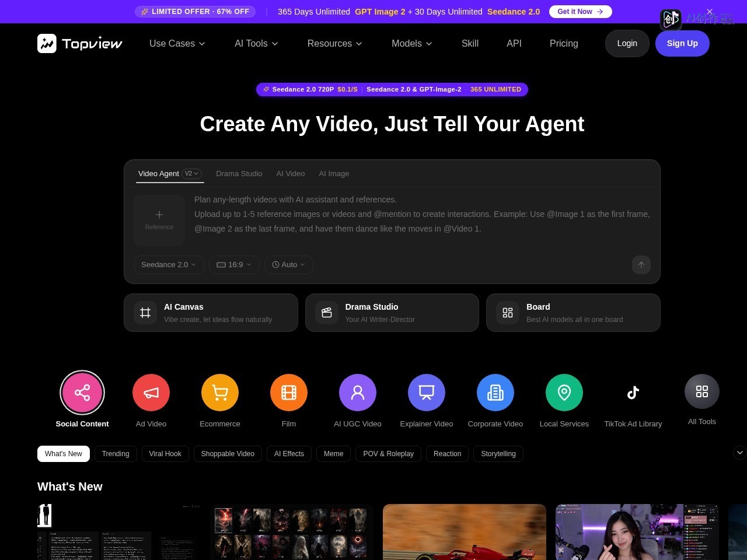The height and width of the screenshot is (560, 747).
Task: Choose the Local Services pin icon
Action: (x=564, y=393)
